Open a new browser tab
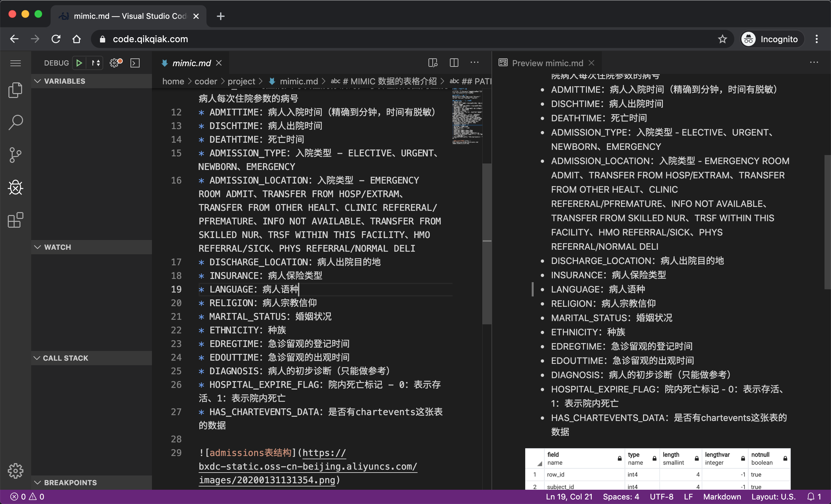The width and height of the screenshot is (831, 504). pyautogui.click(x=220, y=16)
